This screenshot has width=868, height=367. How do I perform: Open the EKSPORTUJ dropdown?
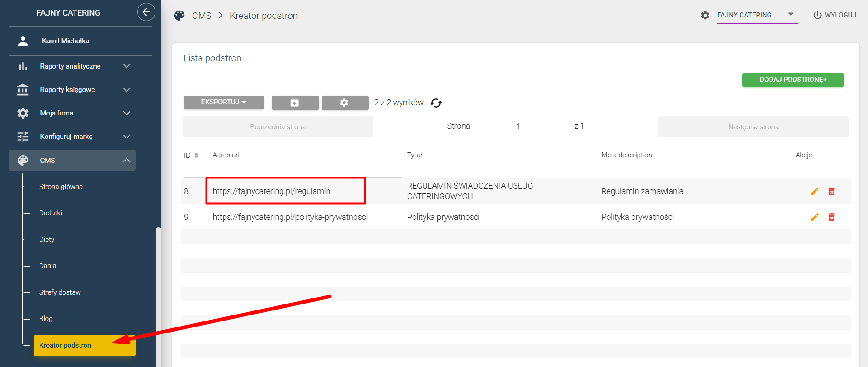[224, 102]
